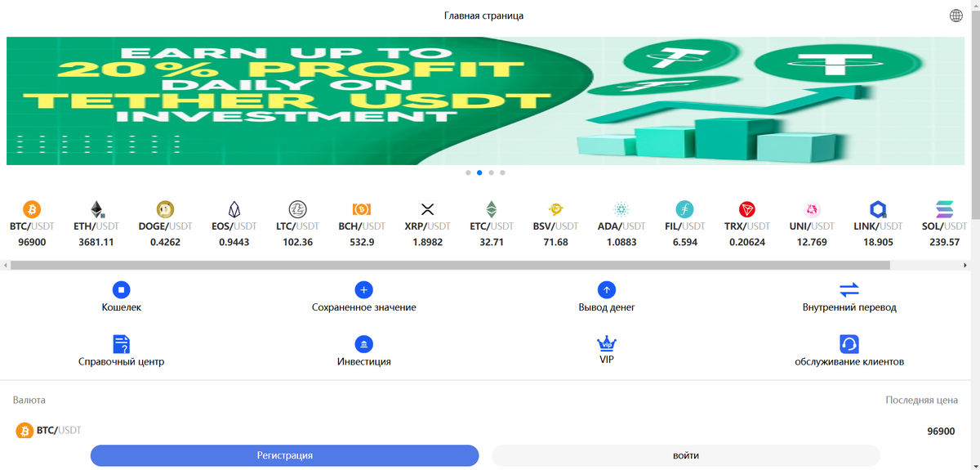Click TRX price 0.20624
The image size is (980, 470).
(747, 242)
